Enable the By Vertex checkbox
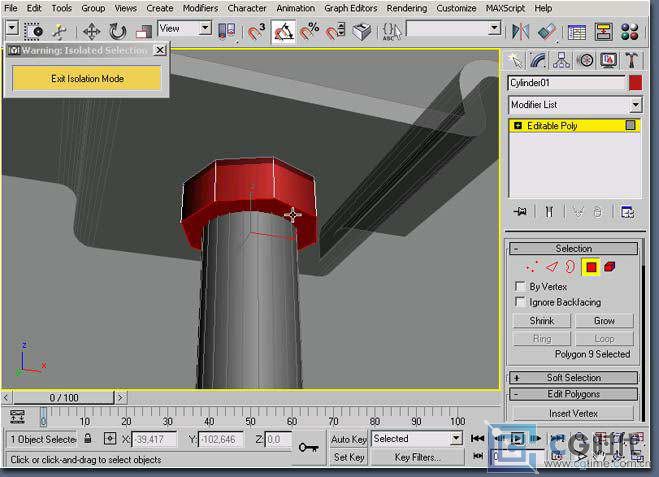The width and height of the screenshot is (659, 477). (x=520, y=287)
